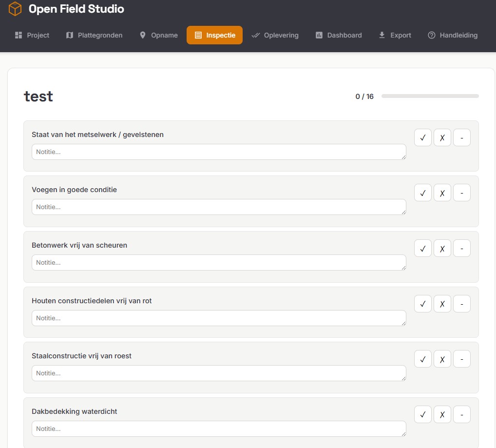Open the Project tab
496x448 pixels.
[32, 35]
